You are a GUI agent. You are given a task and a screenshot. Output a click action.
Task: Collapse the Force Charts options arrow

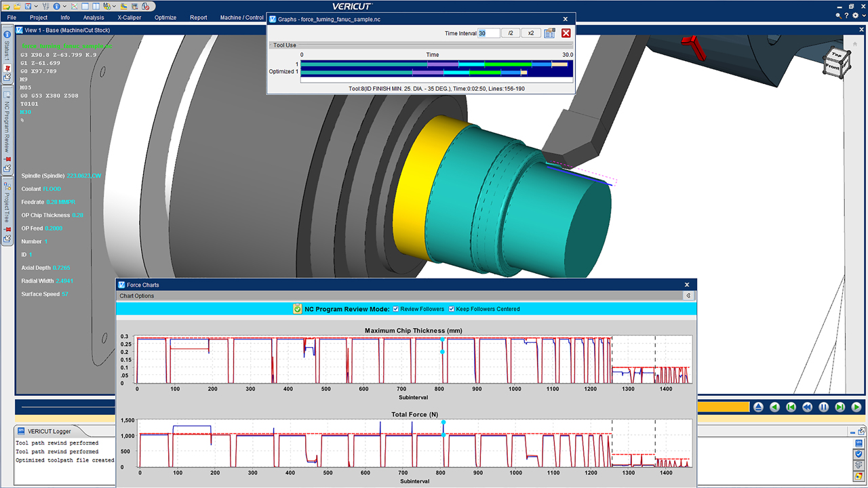click(x=688, y=296)
